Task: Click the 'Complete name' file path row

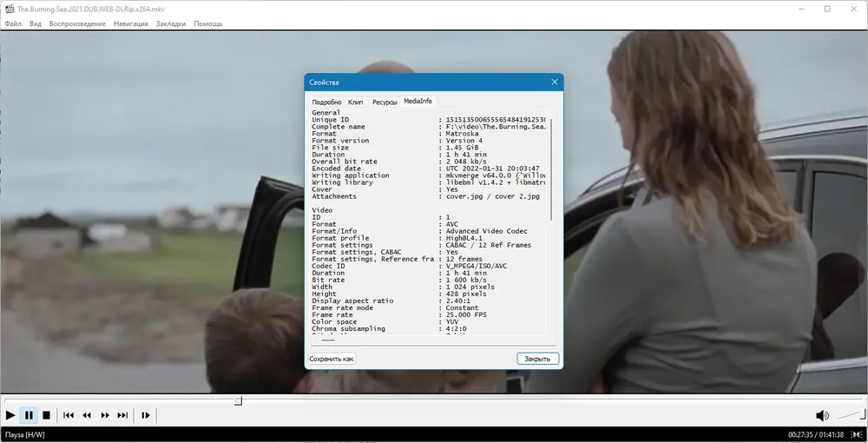Action: [429, 127]
